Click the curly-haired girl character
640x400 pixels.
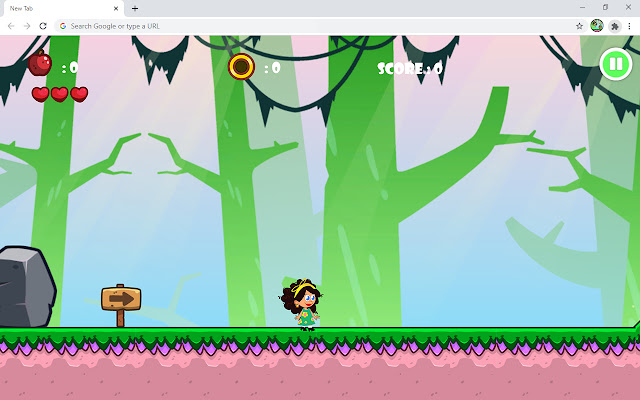coord(302,304)
